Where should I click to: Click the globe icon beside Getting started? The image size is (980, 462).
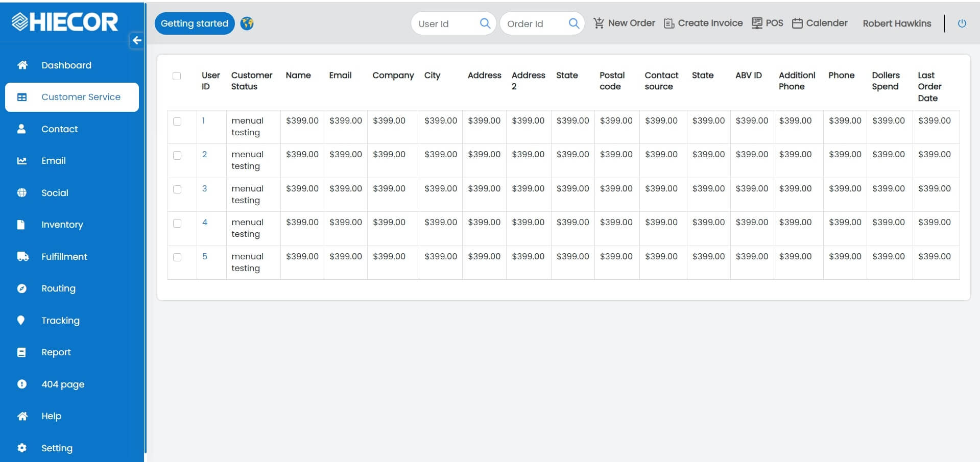pyautogui.click(x=247, y=23)
